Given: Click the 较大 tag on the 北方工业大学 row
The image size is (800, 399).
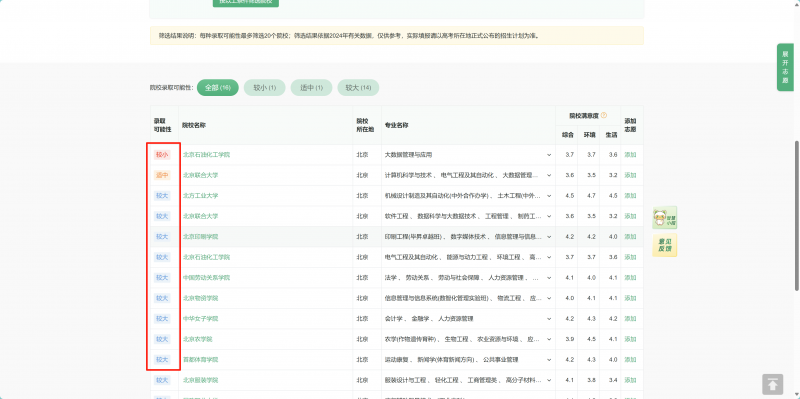Looking at the screenshot, I should click(x=162, y=195).
